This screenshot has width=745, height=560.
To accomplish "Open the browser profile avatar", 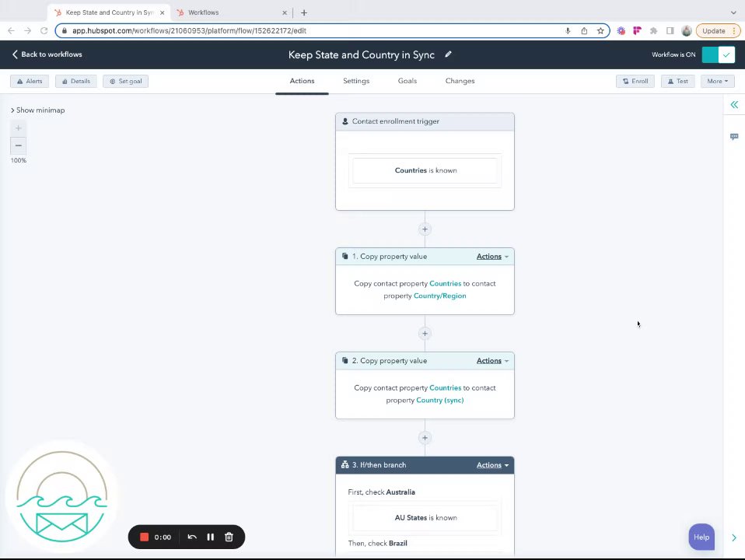I will click(x=687, y=31).
